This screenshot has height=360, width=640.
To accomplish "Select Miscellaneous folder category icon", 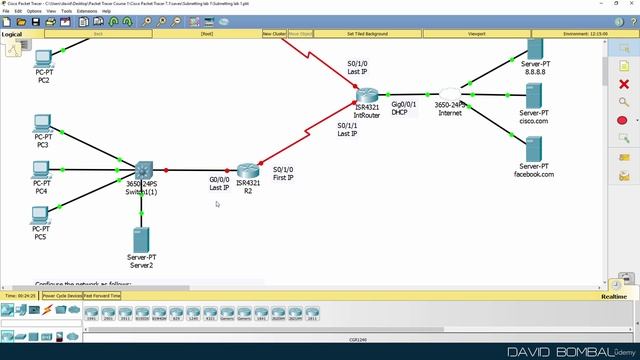I will 61,310.
